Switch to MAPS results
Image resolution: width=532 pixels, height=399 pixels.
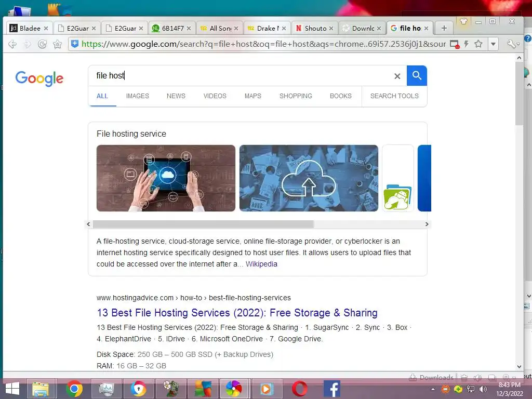click(253, 96)
